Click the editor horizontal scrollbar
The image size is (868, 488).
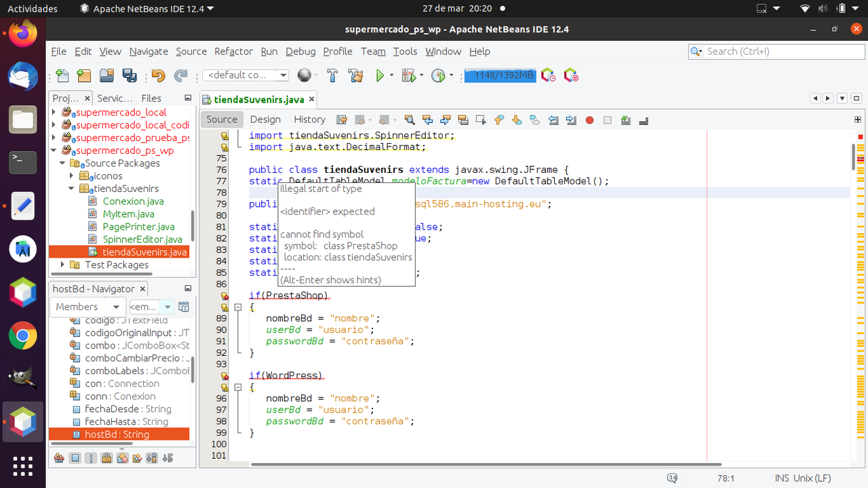[x=486, y=464]
